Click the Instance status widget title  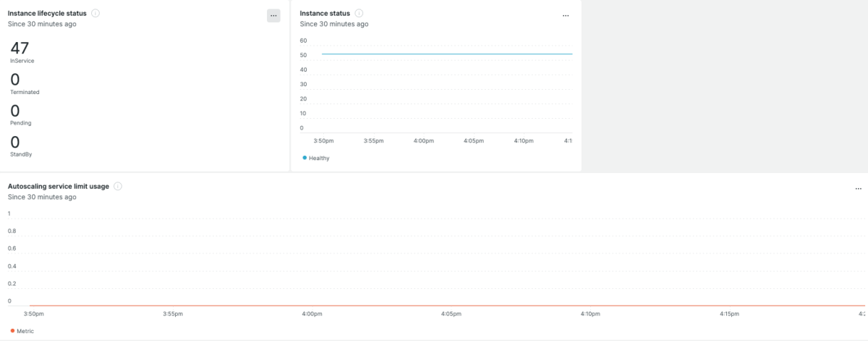(325, 13)
